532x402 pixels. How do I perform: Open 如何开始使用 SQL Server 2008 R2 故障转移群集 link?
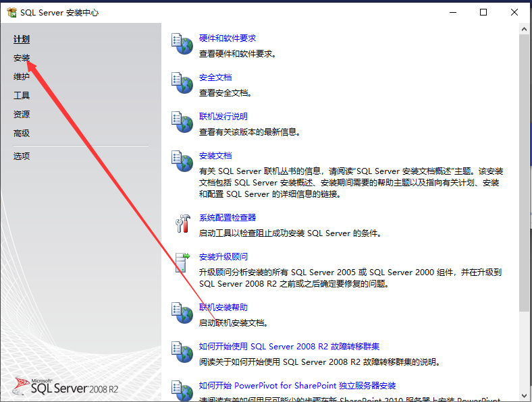289,347
